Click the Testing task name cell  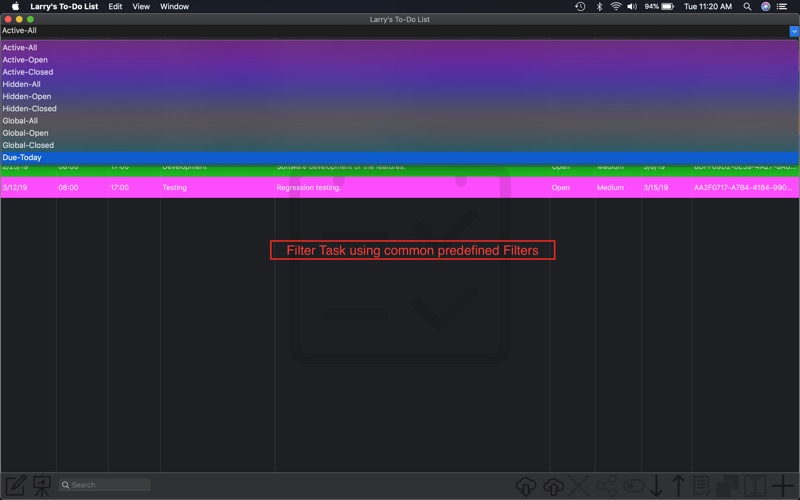click(x=217, y=187)
